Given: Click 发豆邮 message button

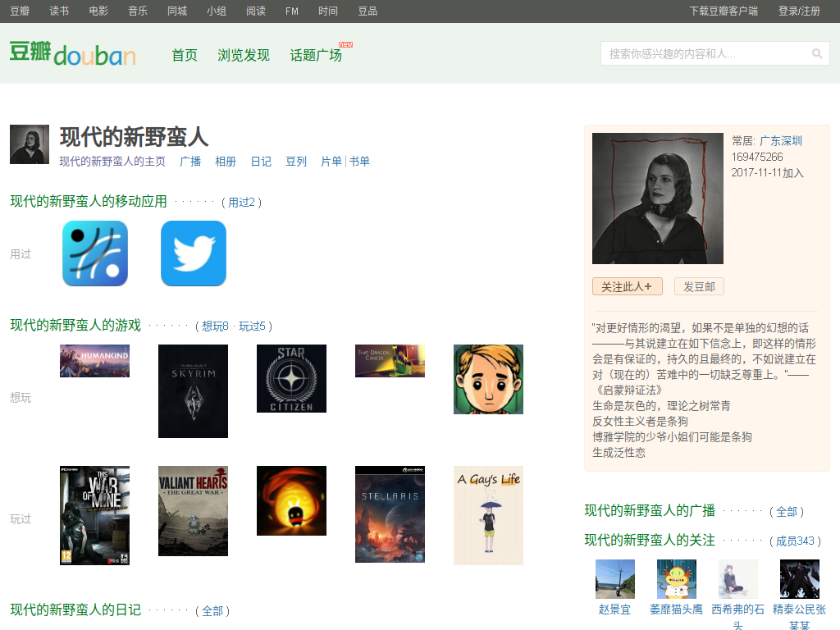Looking at the screenshot, I should 699,286.
